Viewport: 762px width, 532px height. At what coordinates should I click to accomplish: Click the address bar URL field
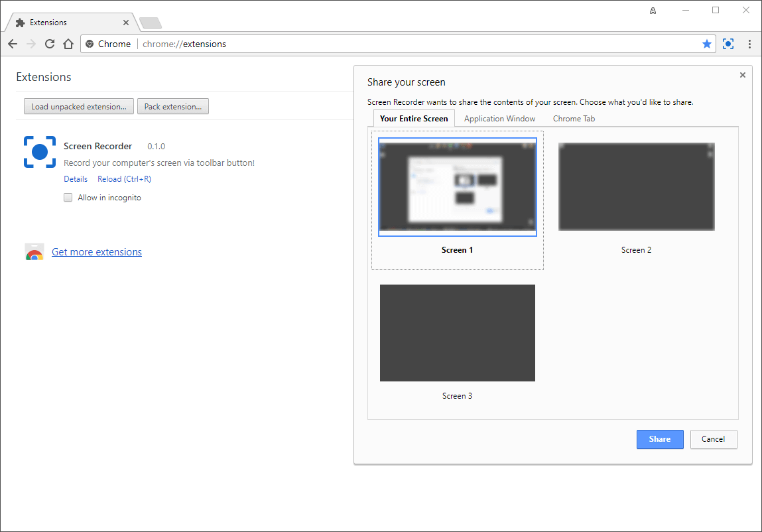point(397,44)
